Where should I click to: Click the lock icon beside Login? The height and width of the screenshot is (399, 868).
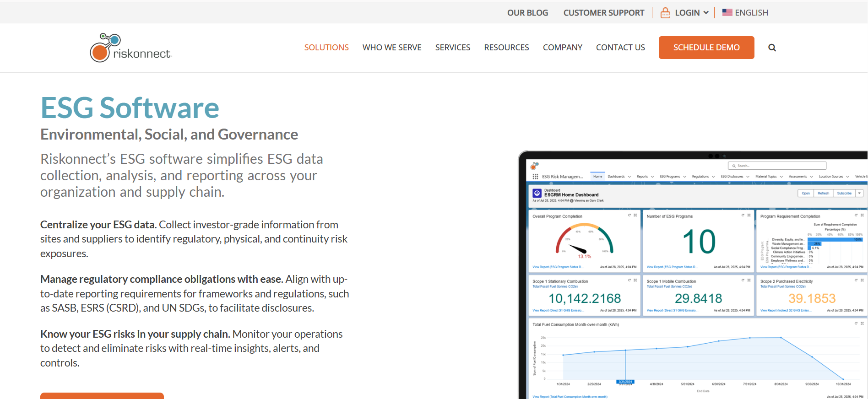point(665,13)
